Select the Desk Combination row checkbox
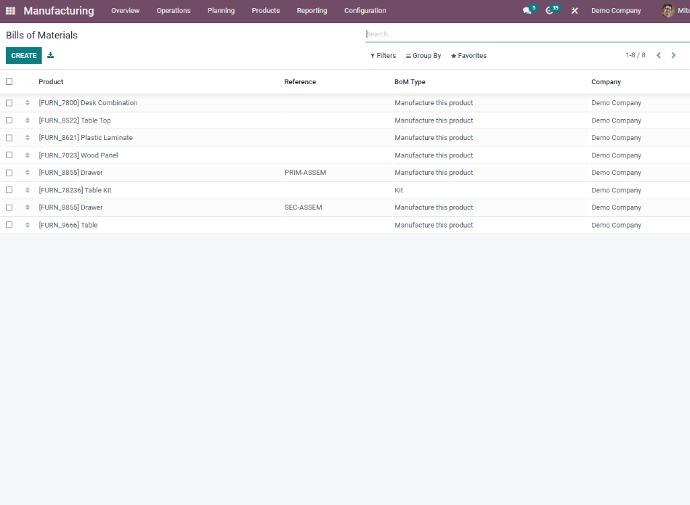This screenshot has width=690, height=505. [x=9, y=103]
